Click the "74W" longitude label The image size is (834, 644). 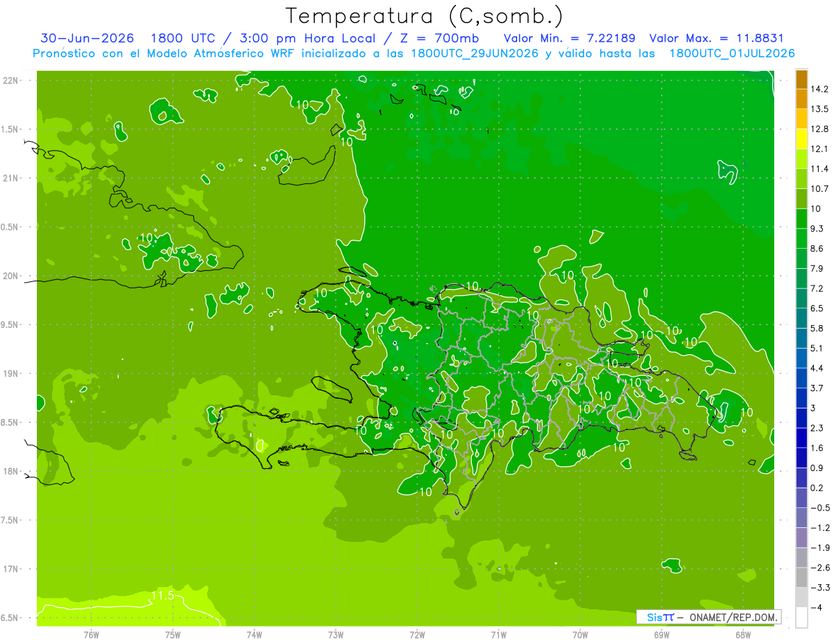[x=254, y=634]
